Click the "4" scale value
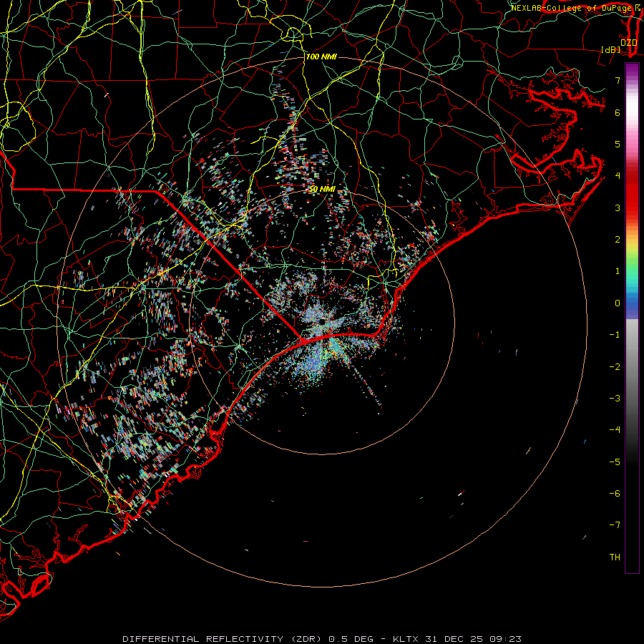Image resolution: width=644 pixels, height=644 pixels. pyautogui.click(x=618, y=176)
